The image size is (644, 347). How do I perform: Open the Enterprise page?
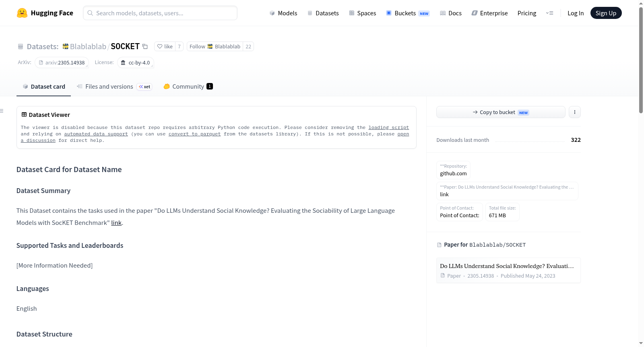490,13
